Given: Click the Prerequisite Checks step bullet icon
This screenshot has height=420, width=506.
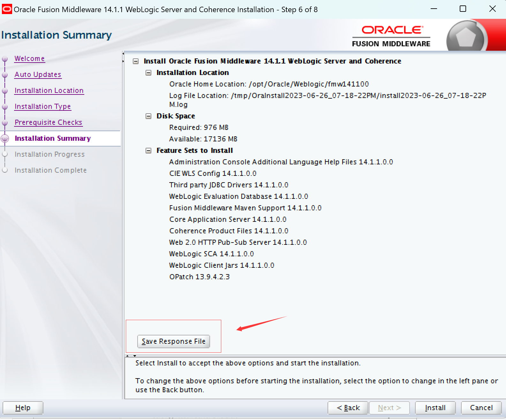Looking at the screenshot, I should 5,123.
